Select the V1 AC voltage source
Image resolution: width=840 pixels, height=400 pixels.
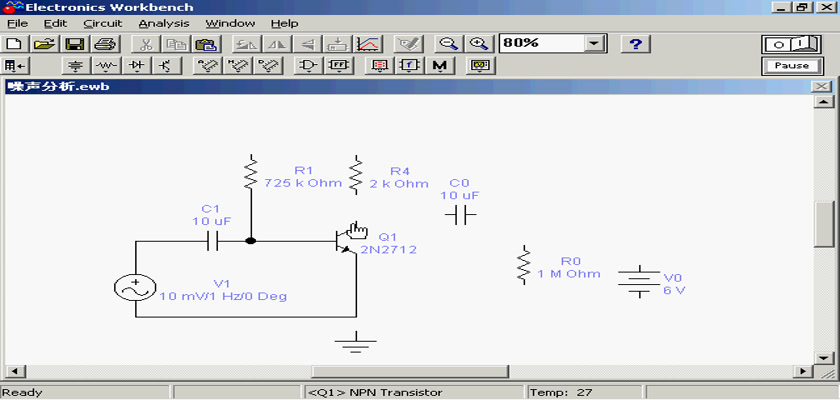click(x=135, y=288)
